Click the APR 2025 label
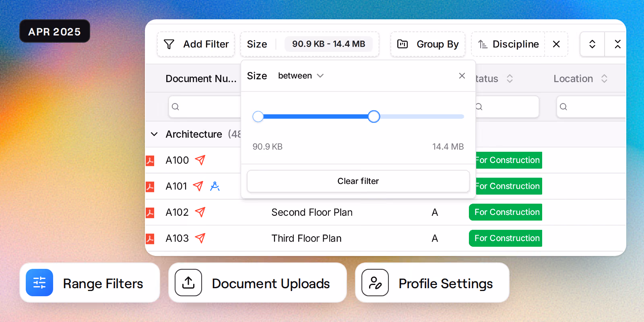Viewport: 644px width, 322px height. tap(55, 31)
